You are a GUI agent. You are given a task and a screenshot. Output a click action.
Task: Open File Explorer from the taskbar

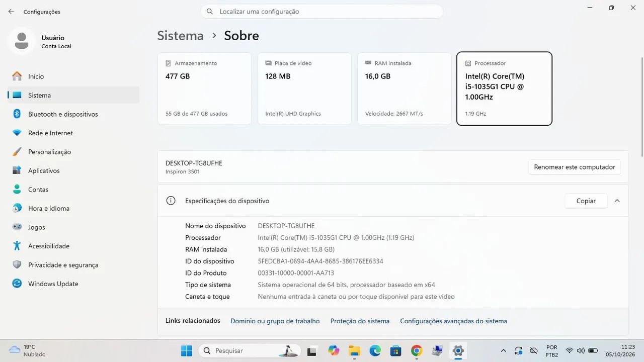click(x=354, y=350)
